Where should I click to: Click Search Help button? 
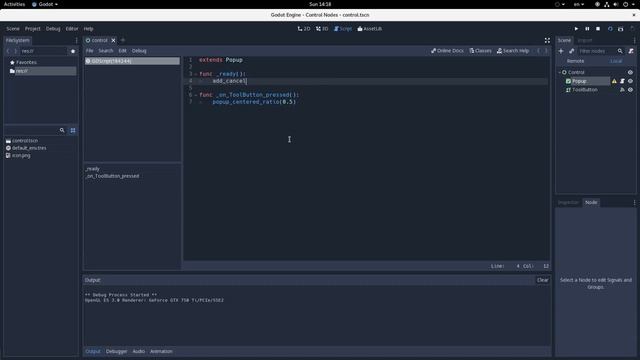(x=513, y=51)
